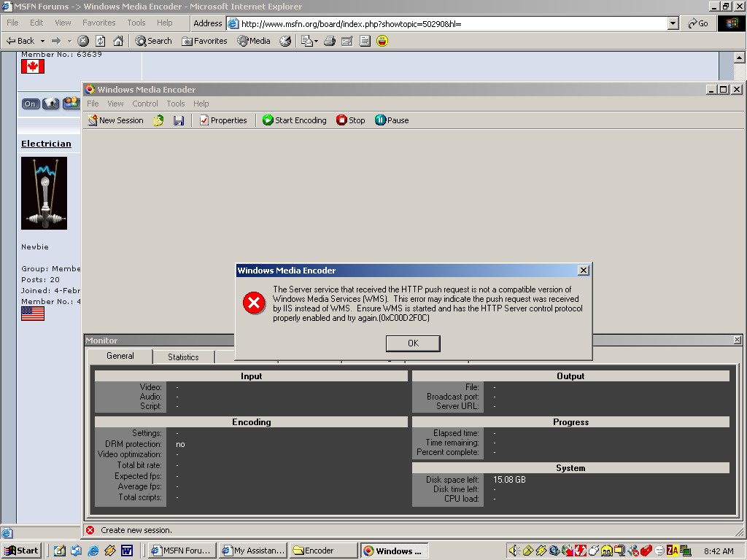Click the browser Refresh icon
The height and width of the screenshot is (560, 747).
(x=101, y=41)
